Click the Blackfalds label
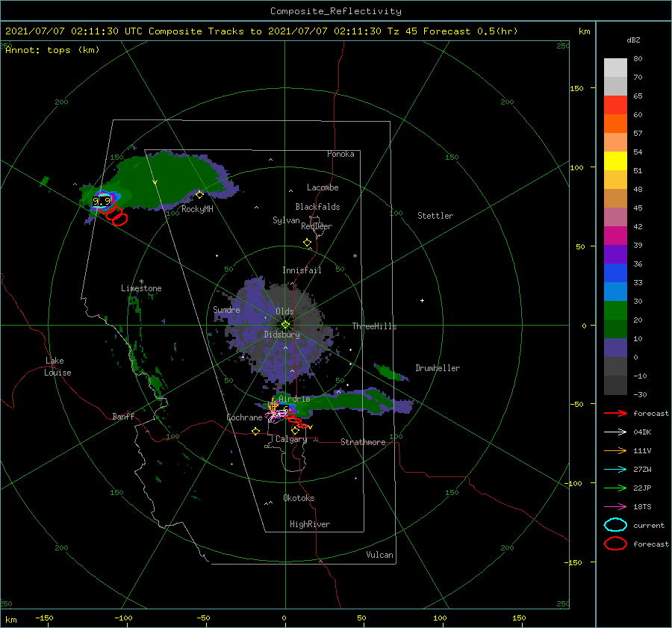The height and width of the screenshot is (628, 672). click(x=317, y=207)
